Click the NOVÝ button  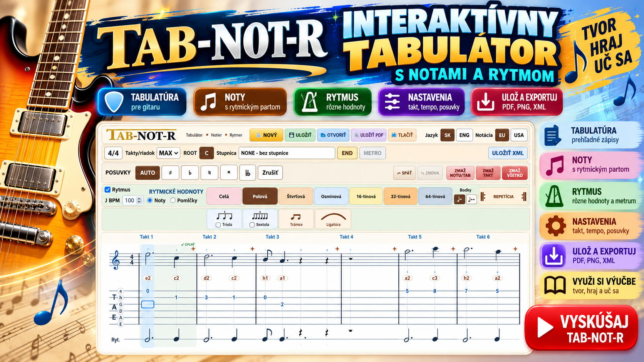266,135
